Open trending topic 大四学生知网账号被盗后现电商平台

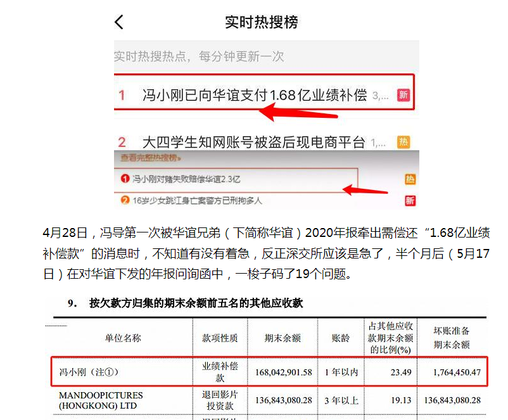253,143
